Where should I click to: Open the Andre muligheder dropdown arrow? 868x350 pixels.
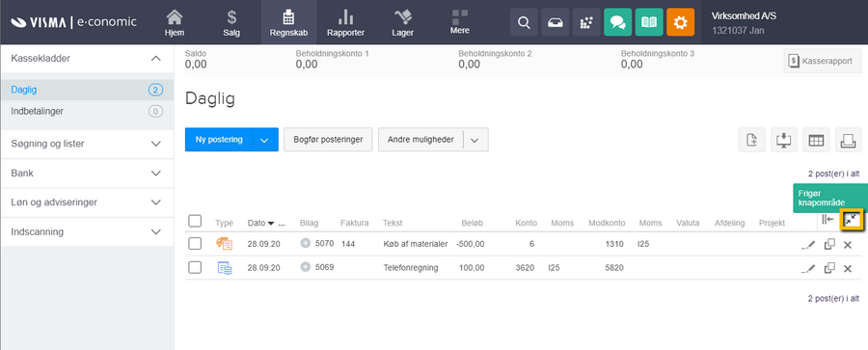(475, 140)
